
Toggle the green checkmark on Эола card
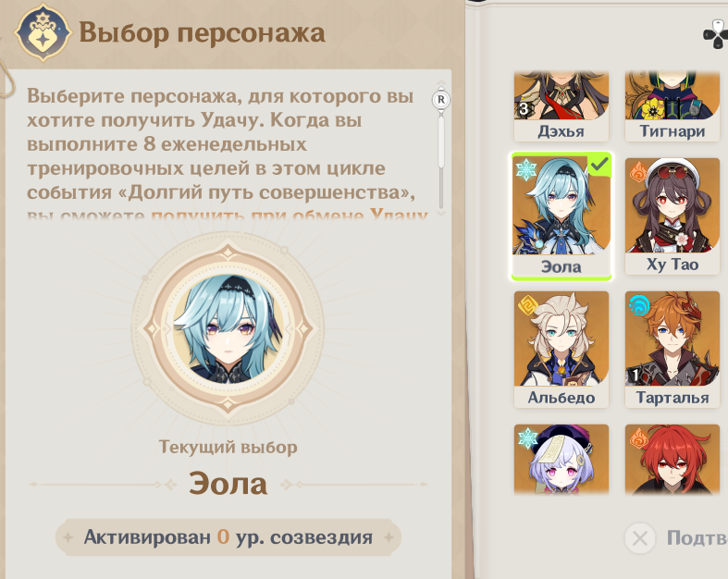599,164
